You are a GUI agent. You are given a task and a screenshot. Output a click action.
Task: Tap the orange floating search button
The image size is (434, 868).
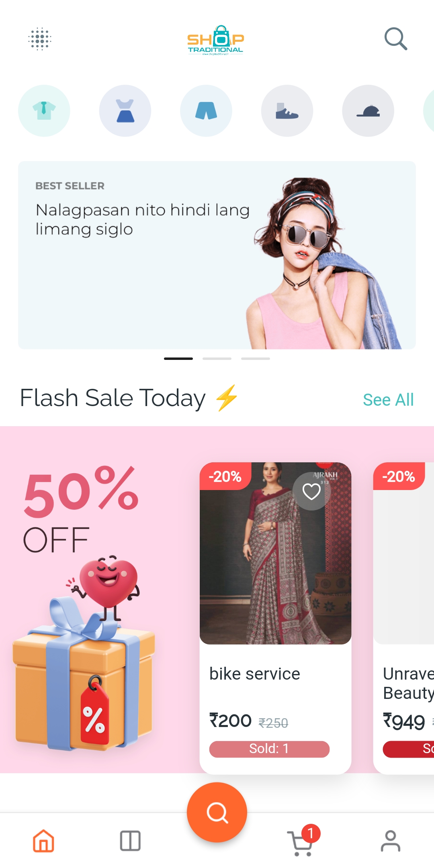coord(217,812)
